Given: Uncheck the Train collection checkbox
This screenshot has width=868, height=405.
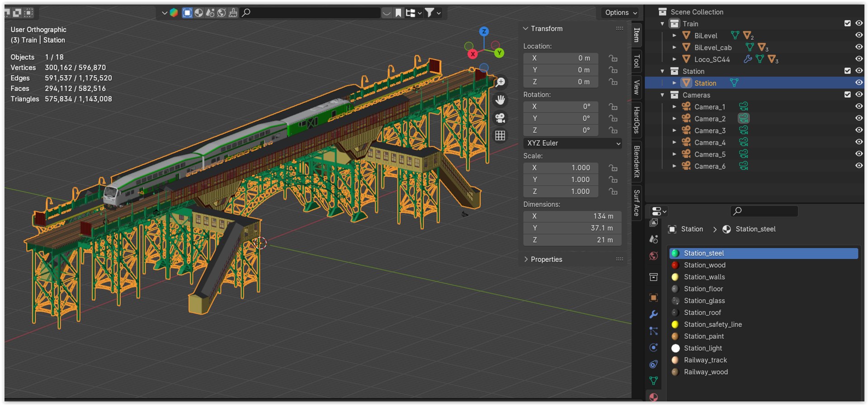Looking at the screenshot, I should (x=848, y=24).
